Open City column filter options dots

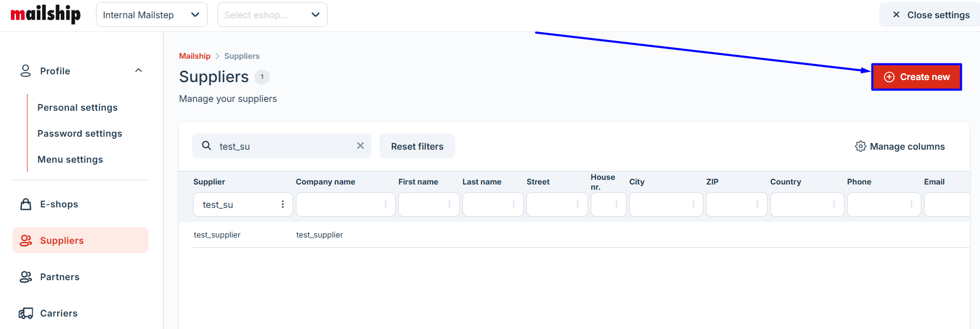pos(693,204)
